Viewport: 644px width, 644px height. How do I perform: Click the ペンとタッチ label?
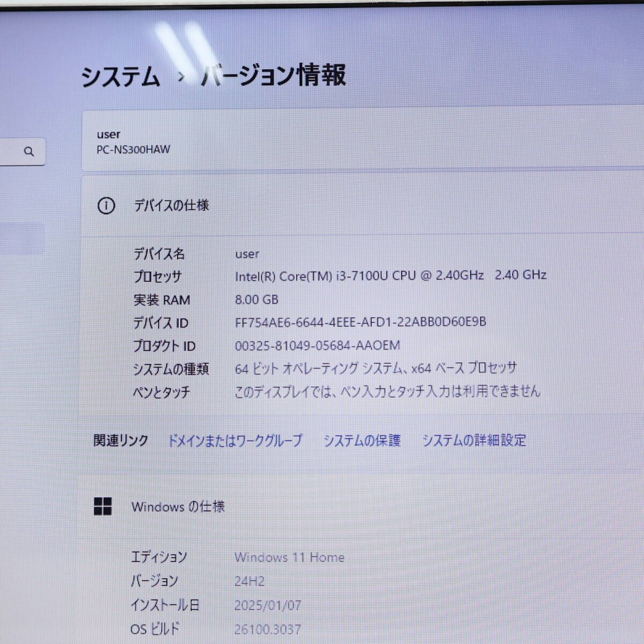pos(162,392)
